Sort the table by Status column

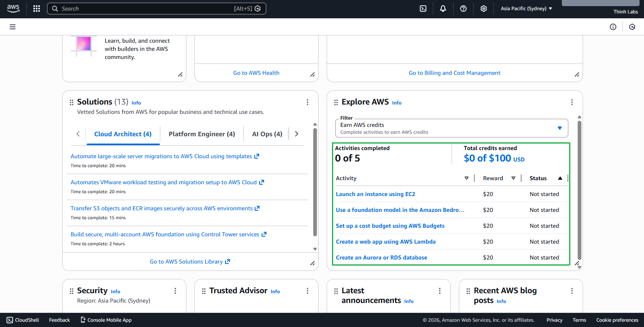coord(560,178)
